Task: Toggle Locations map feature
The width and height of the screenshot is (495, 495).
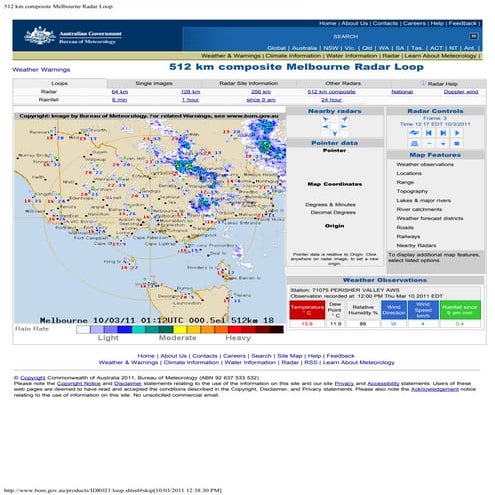Action: coord(409,173)
